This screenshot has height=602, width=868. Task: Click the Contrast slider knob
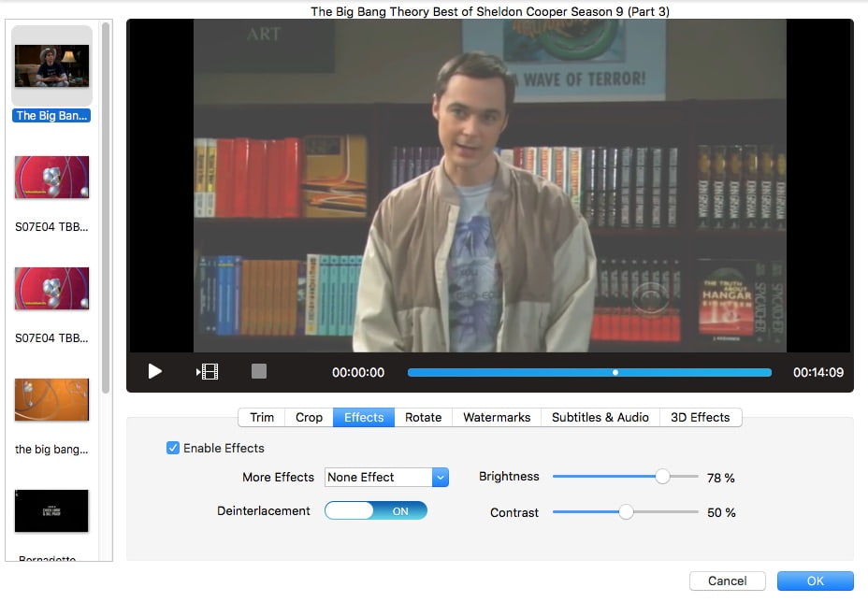[x=626, y=512]
